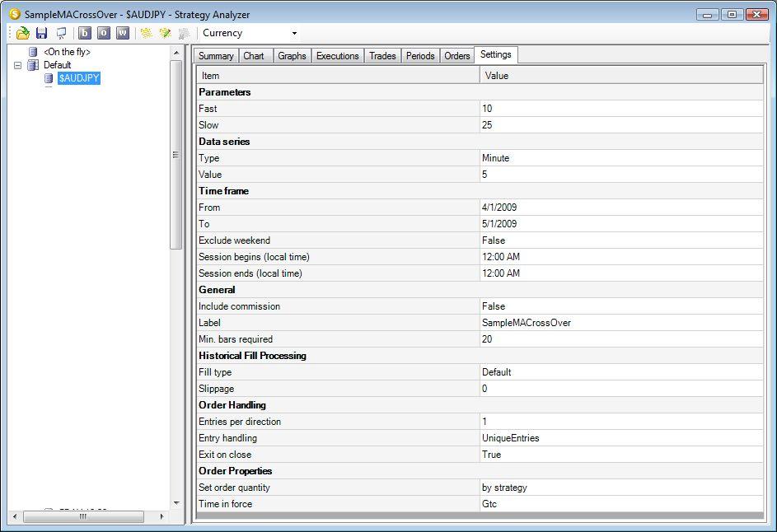The height and width of the screenshot is (532, 777).
Task: Click the Session begins value 12:00 AM
Action: [621, 257]
